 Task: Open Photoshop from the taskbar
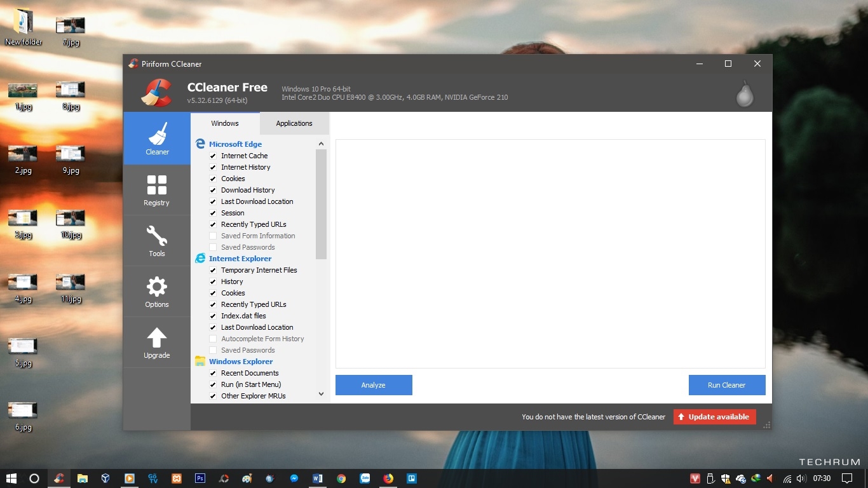click(200, 478)
